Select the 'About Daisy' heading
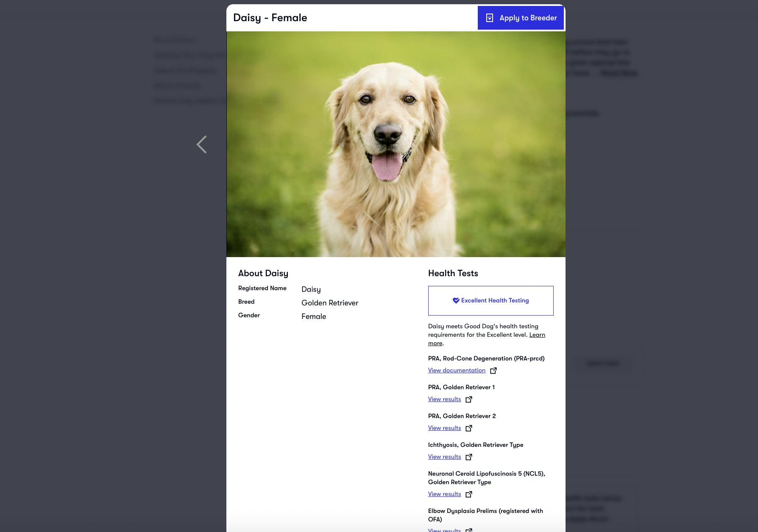Screen dimensions: 758x532 coord(263,274)
